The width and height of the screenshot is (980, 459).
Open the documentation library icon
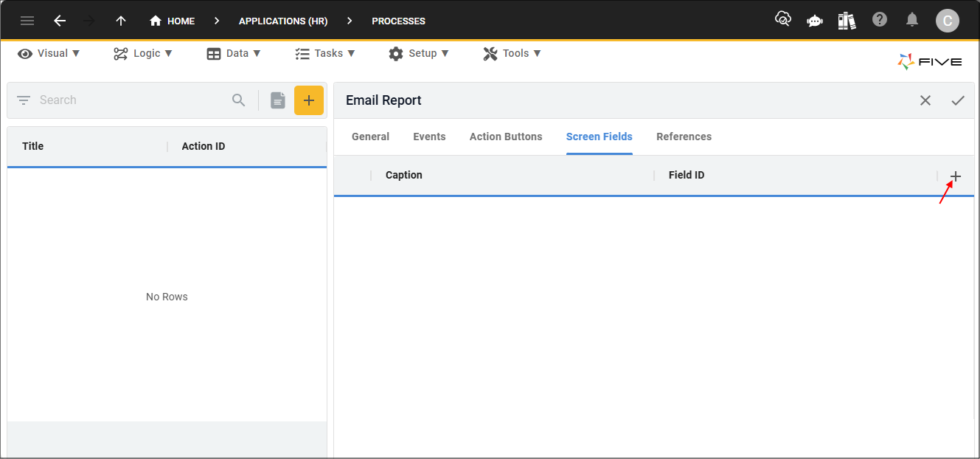tap(847, 21)
